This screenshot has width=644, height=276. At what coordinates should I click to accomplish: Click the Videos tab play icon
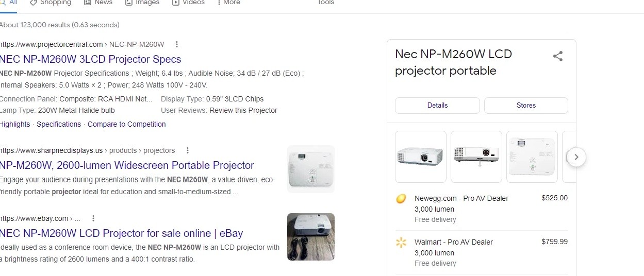tap(176, 3)
